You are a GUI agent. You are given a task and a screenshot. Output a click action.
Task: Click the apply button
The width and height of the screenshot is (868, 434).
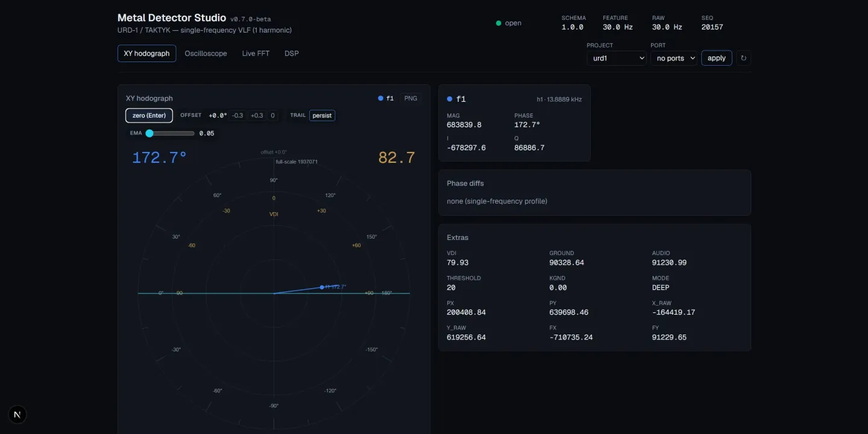click(x=717, y=58)
